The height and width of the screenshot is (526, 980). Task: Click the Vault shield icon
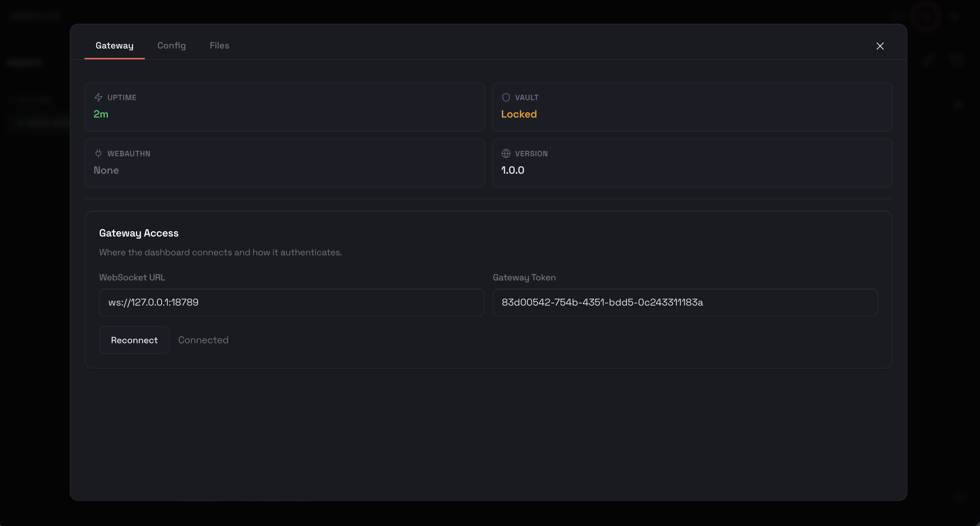click(506, 97)
